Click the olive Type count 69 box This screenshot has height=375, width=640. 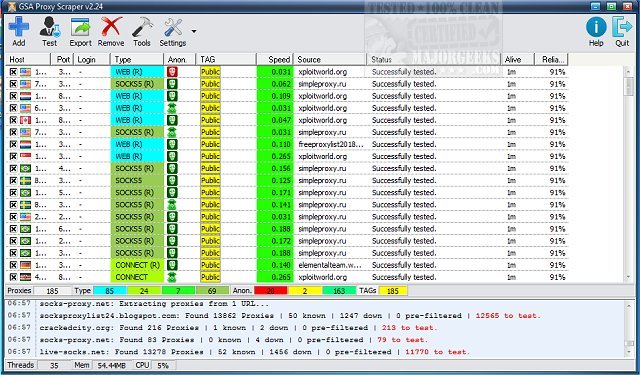pyautogui.click(x=212, y=291)
